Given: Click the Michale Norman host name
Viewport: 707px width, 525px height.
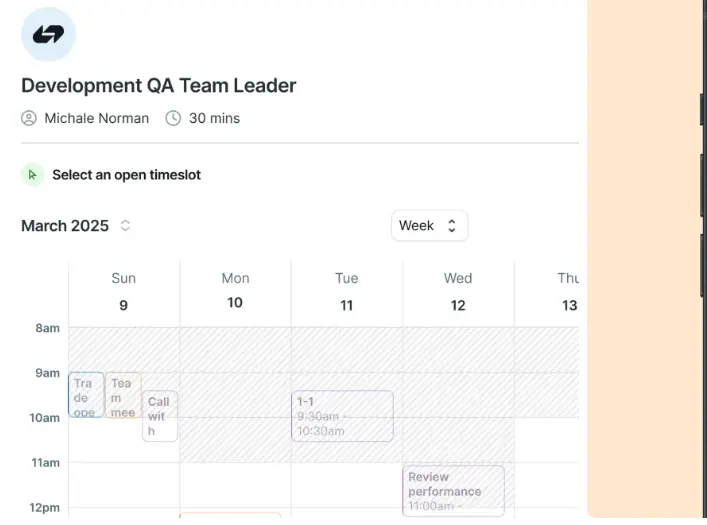Looking at the screenshot, I should point(96,118).
